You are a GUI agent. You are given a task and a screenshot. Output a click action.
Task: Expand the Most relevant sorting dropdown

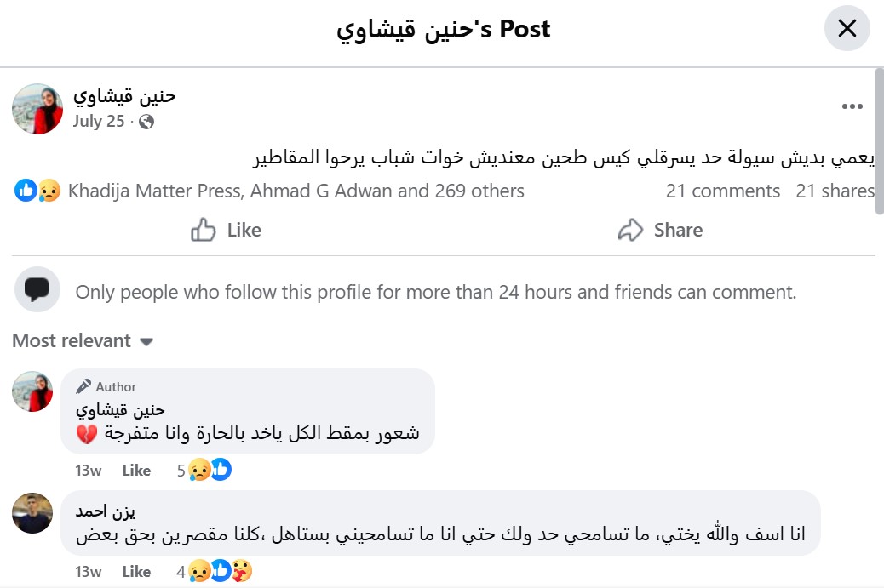click(x=83, y=340)
